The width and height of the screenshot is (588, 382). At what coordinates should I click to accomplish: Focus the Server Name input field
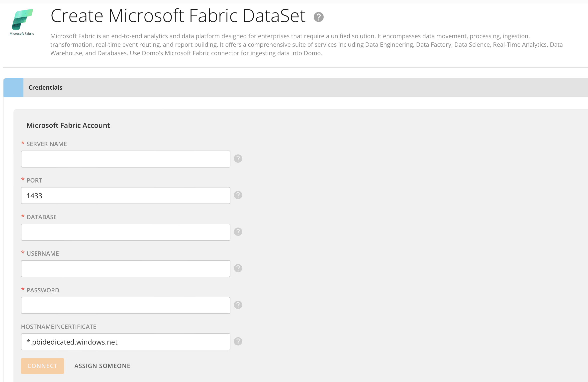tap(125, 159)
